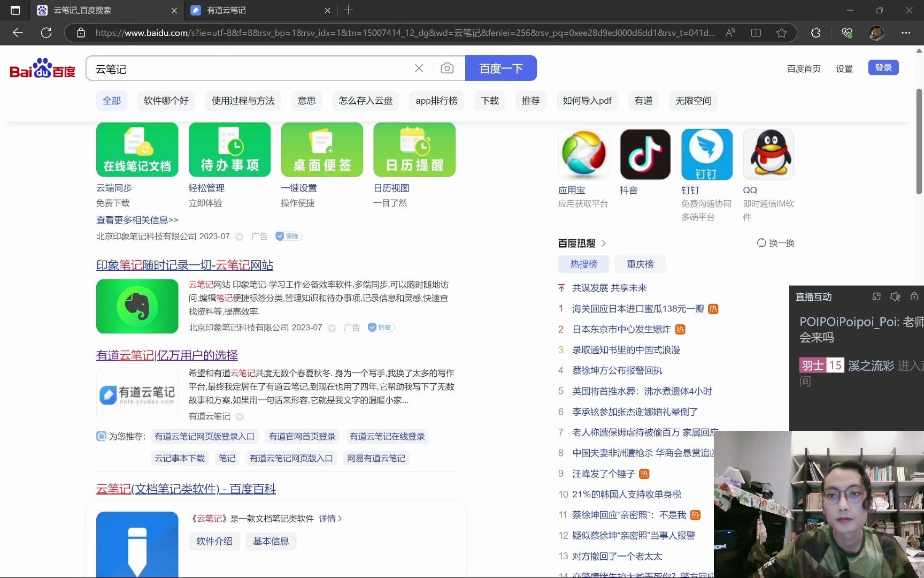924x578 pixels.
Task: Add this page to favorites star
Action: tap(781, 33)
